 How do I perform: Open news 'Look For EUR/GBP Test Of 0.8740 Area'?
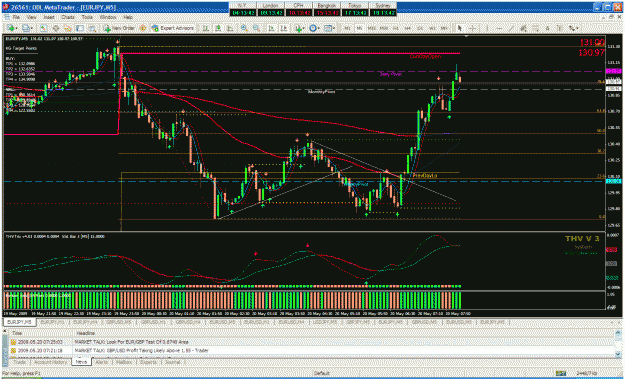point(132,342)
